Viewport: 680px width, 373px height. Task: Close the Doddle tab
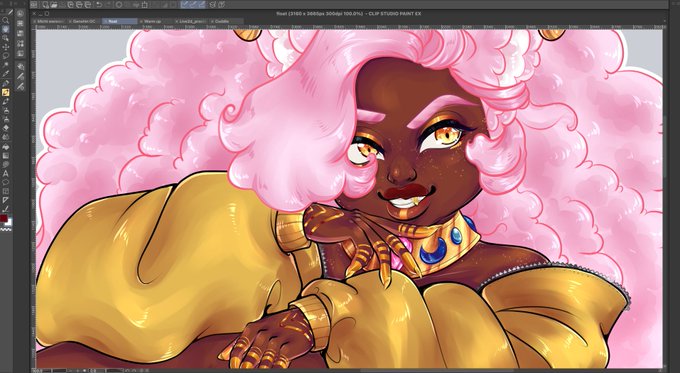[212, 21]
